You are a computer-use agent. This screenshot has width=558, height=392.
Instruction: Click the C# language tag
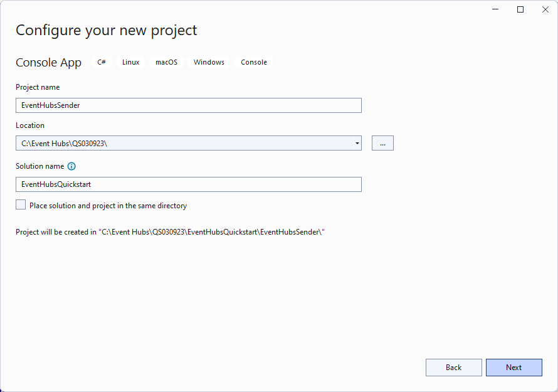pyautogui.click(x=102, y=62)
